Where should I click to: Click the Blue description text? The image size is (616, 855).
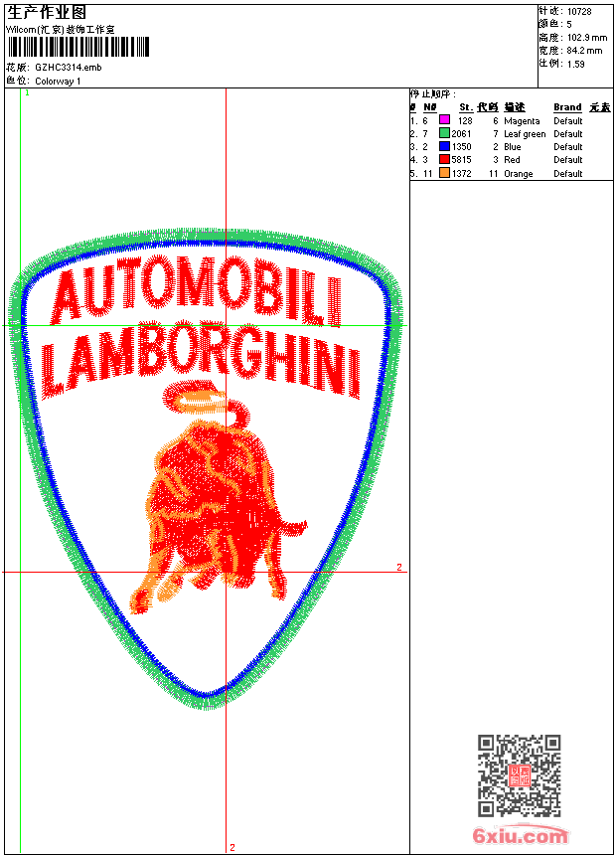click(x=513, y=147)
